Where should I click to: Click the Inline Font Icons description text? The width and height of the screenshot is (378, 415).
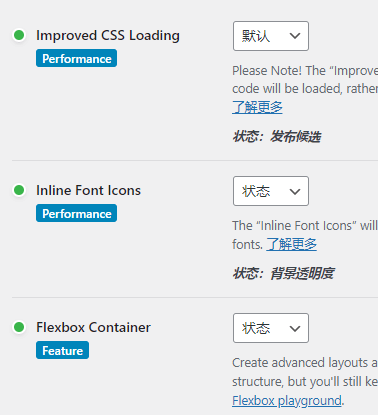[305, 235]
